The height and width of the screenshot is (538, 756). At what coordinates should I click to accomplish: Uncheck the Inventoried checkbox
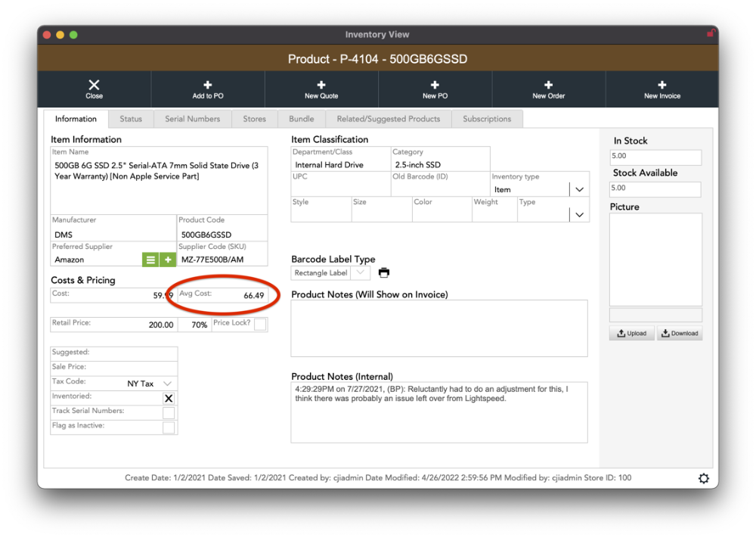[169, 399]
